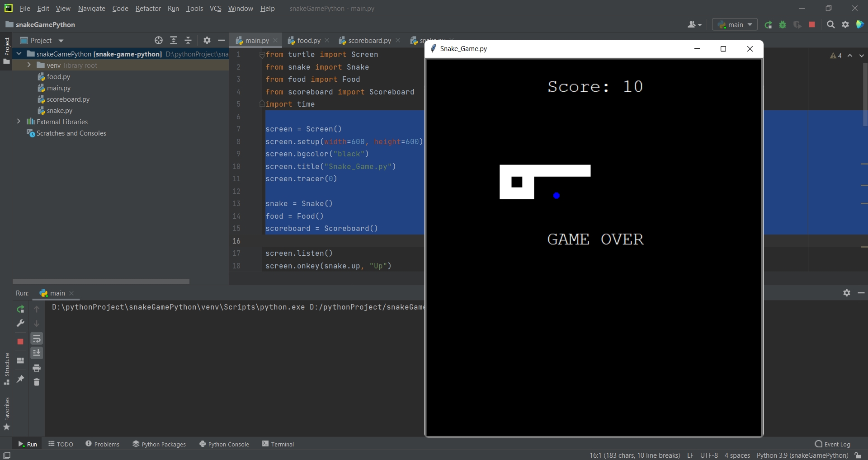Click the pin tab icon in Run panel
Image resolution: width=868 pixels, height=460 pixels.
20,379
